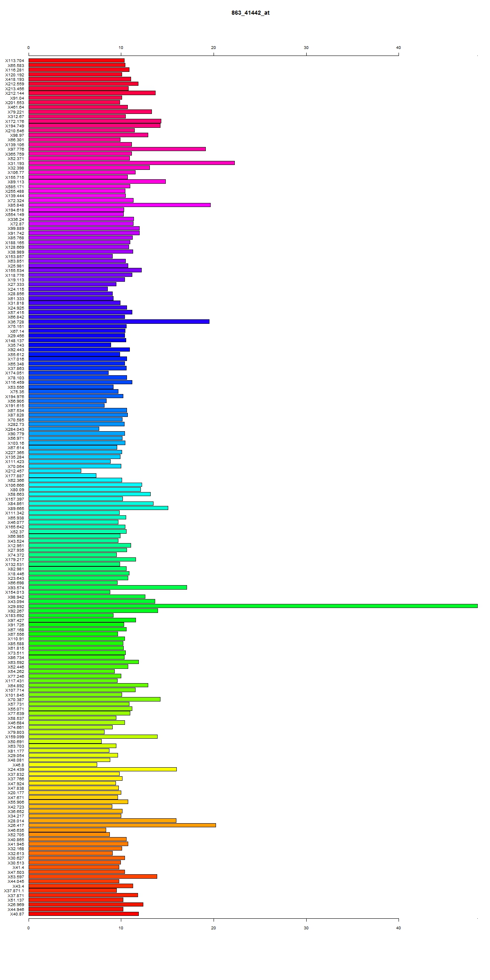Select the X110.91 label

point(16,639)
